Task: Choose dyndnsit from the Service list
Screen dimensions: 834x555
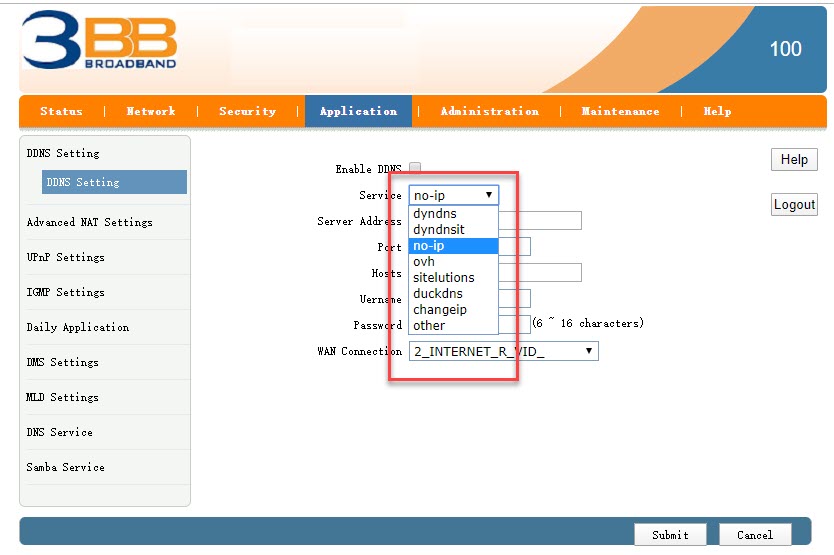Action: pos(453,229)
